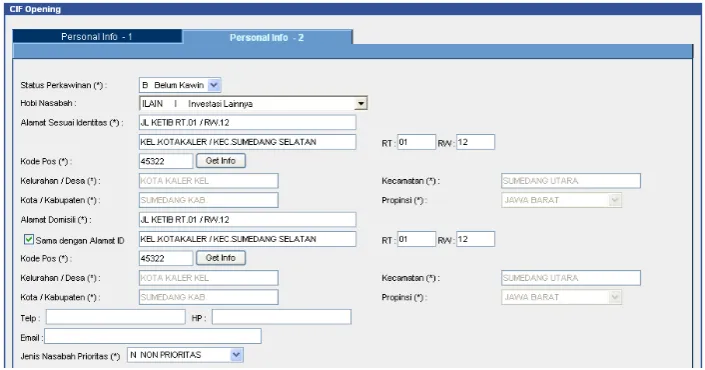The height and width of the screenshot is (370, 705).
Task: Select the Personal Info - 2 tab
Action: [267, 37]
